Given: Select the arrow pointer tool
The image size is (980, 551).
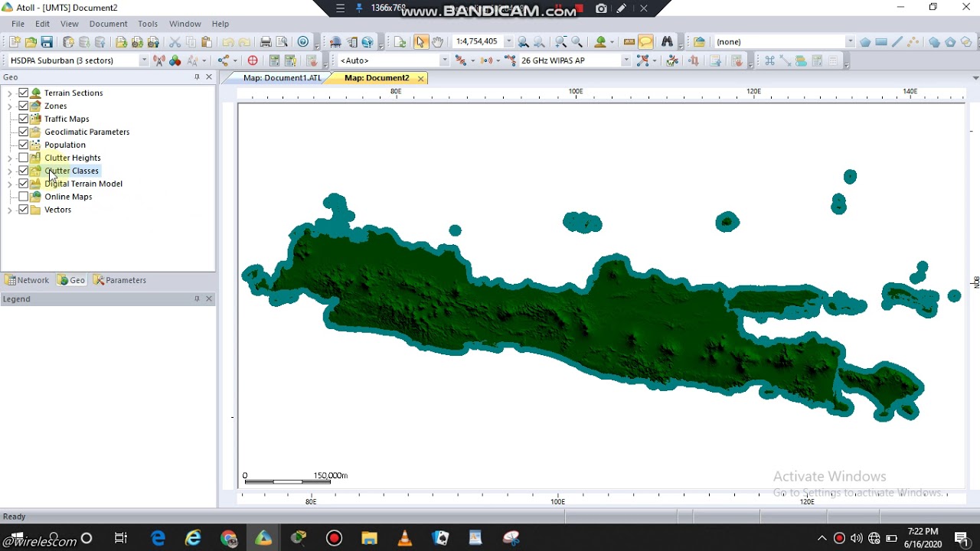Looking at the screenshot, I should click(420, 42).
